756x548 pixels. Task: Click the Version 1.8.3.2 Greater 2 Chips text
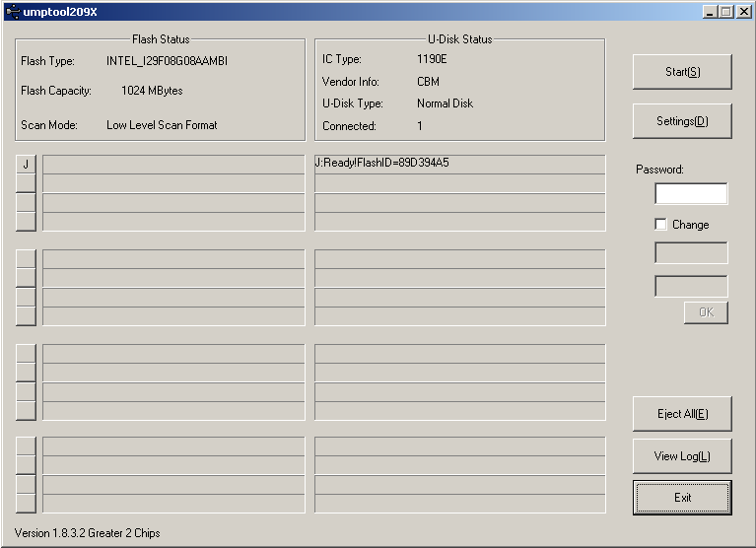(x=88, y=533)
